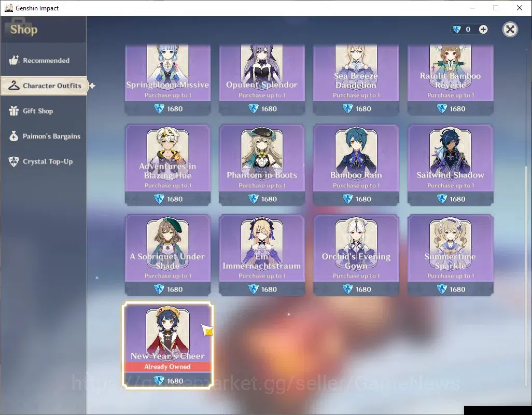Open Paimon's Bargains section
Image resolution: width=532 pixels, height=415 pixels.
click(x=44, y=136)
